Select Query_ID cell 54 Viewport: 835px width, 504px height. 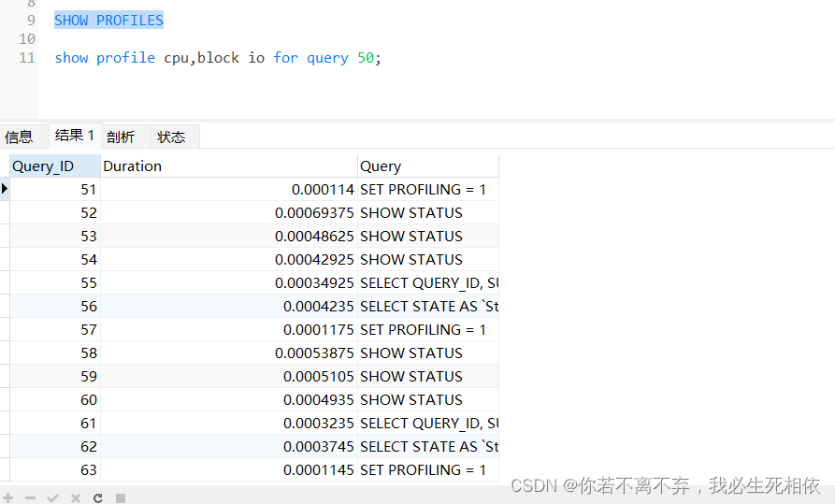(55, 259)
